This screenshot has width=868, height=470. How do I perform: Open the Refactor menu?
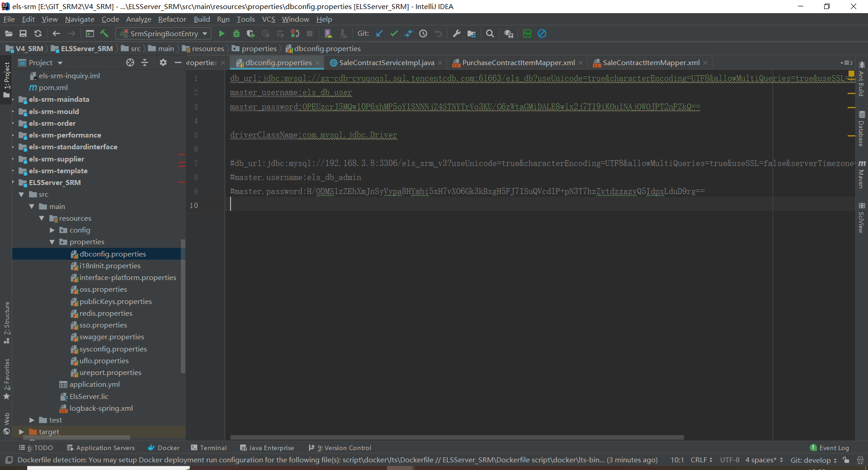tap(172, 19)
